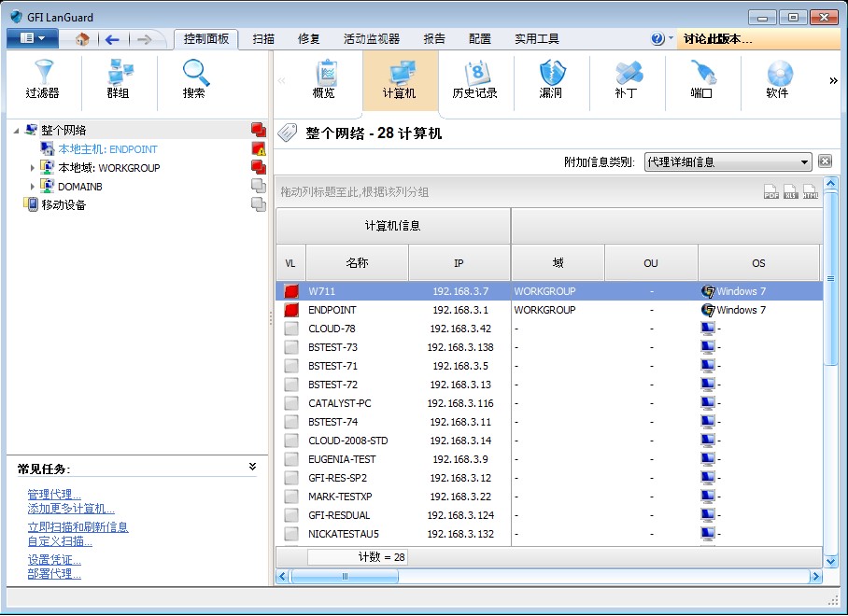Select the 计算机 computers view

point(400,80)
